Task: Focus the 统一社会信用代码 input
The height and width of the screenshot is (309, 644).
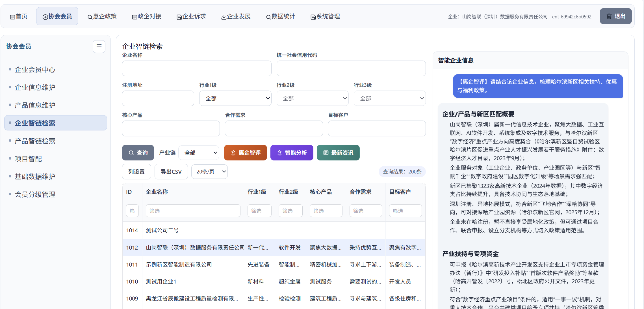Action: coord(351,68)
